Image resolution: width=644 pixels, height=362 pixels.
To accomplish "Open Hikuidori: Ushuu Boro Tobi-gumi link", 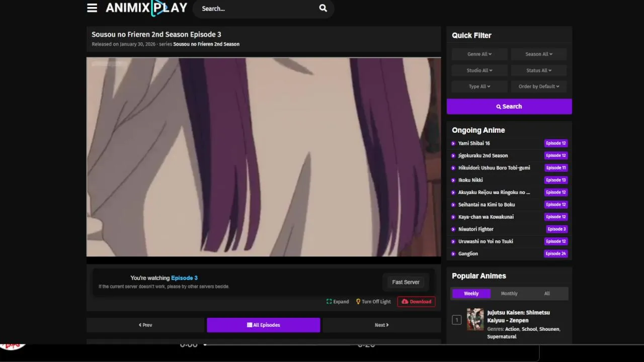I will 494,168.
